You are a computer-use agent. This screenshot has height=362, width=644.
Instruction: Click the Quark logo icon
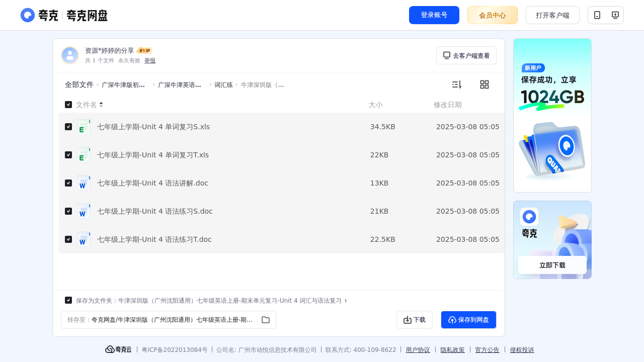[x=28, y=15]
